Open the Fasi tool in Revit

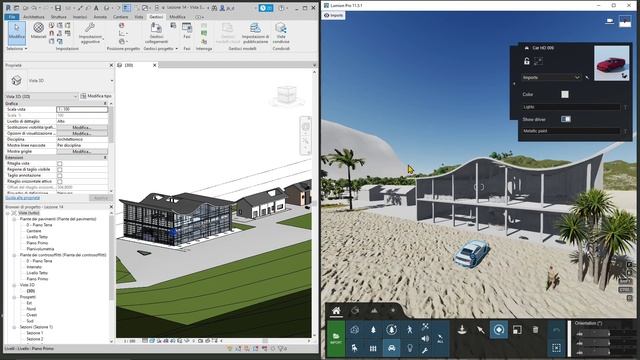click(x=187, y=31)
